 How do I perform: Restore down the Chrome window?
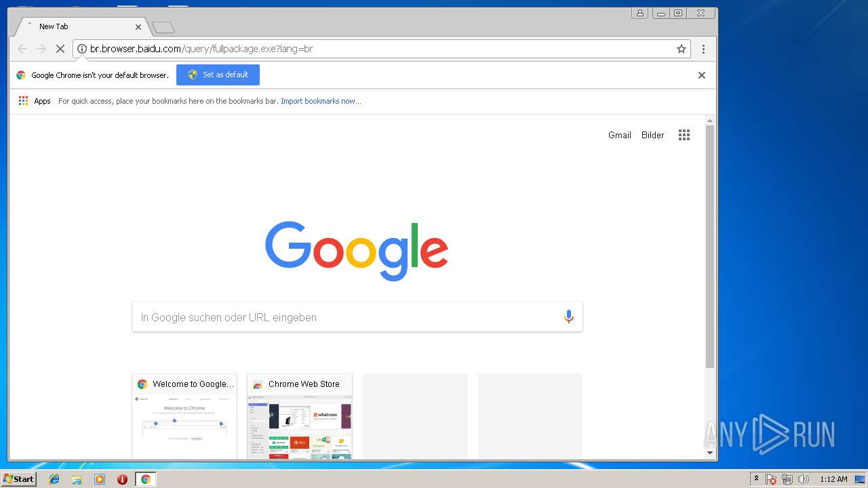[678, 13]
